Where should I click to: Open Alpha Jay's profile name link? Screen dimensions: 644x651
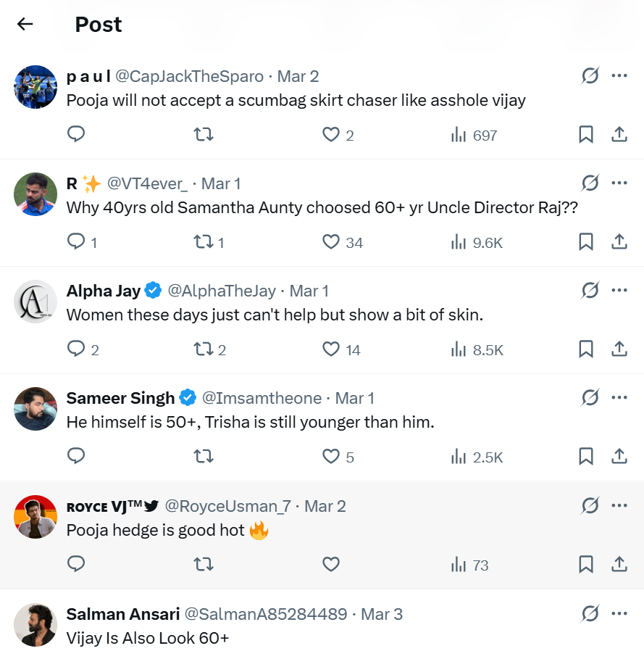pyautogui.click(x=104, y=291)
